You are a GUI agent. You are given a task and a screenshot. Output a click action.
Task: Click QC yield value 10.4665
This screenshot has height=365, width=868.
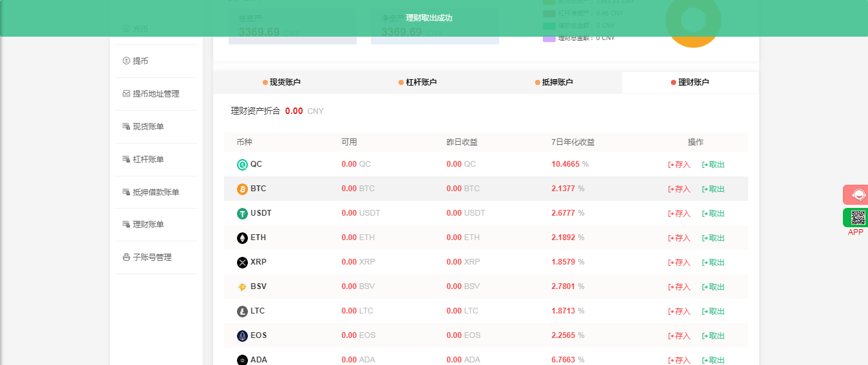(565, 164)
